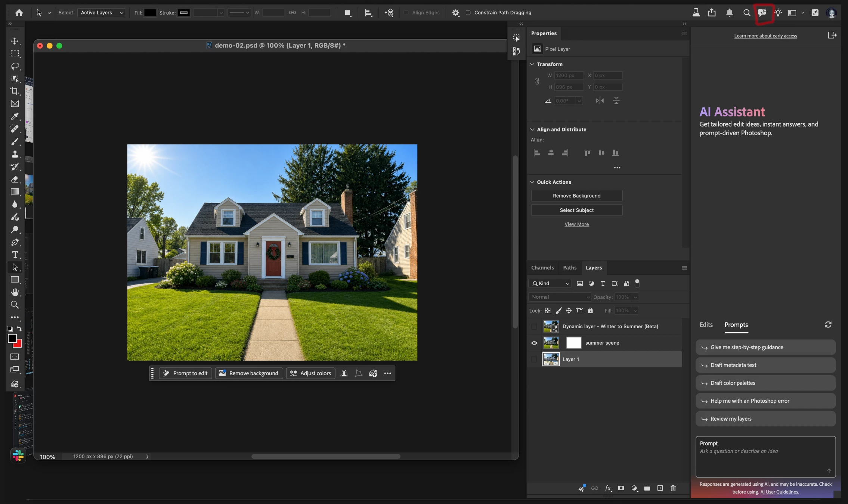Create new group folder icon
This screenshot has width=848, height=504.
tap(647, 488)
